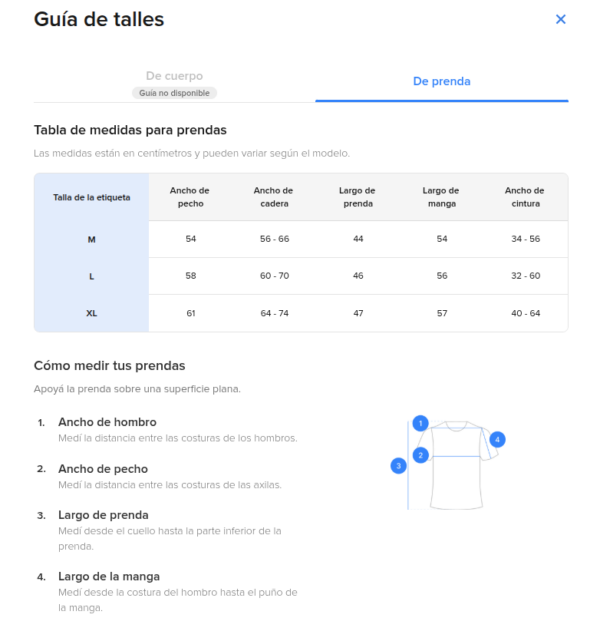Click the Ancho de cadera column header
The width and height of the screenshot is (600, 631).
tap(274, 197)
